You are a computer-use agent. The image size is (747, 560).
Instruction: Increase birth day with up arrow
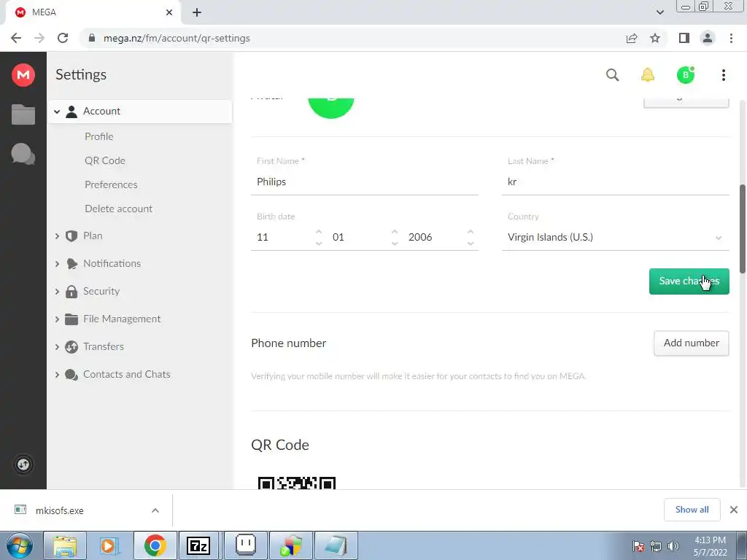319,231
